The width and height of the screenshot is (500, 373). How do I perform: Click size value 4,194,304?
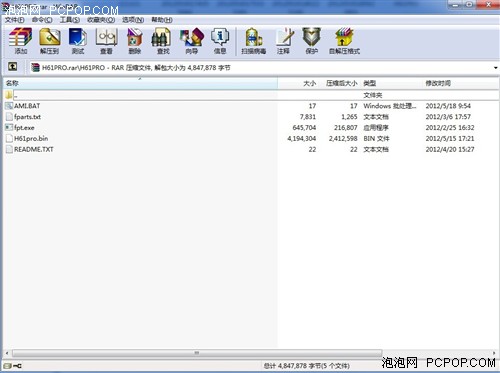click(301, 139)
